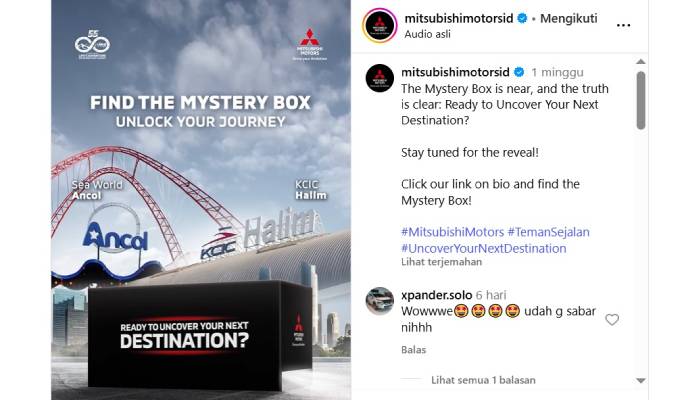Click the Mitsubishi Motors logo on the poster
This screenshot has width=700, height=400.
point(309,45)
